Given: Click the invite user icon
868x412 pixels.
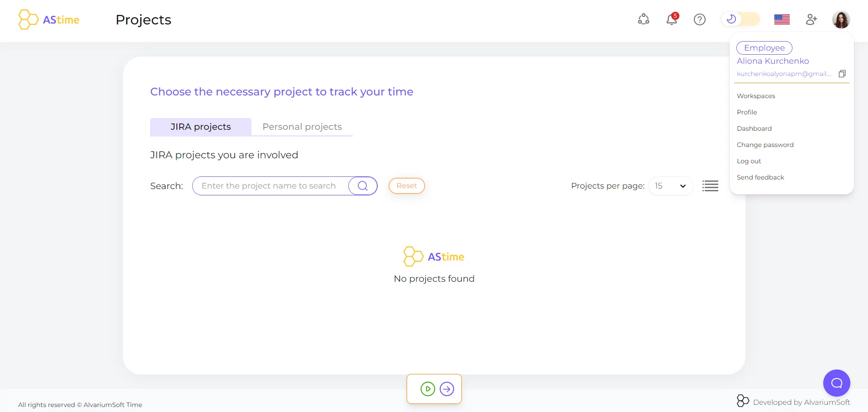Looking at the screenshot, I should point(811,19).
